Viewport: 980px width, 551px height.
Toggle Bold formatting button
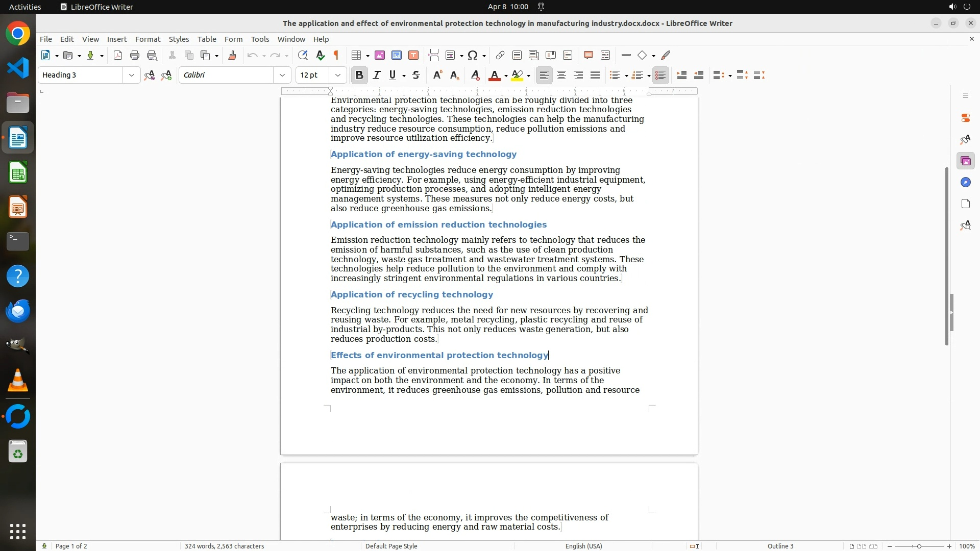pyautogui.click(x=359, y=76)
